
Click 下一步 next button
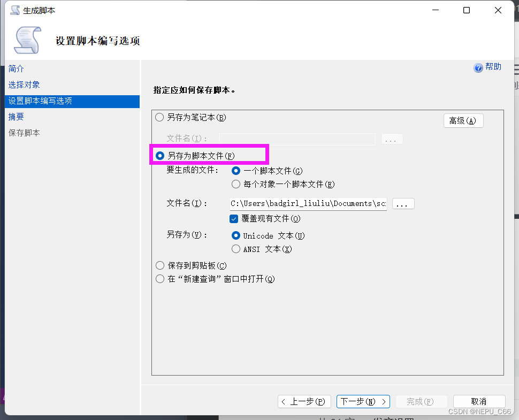[363, 401]
